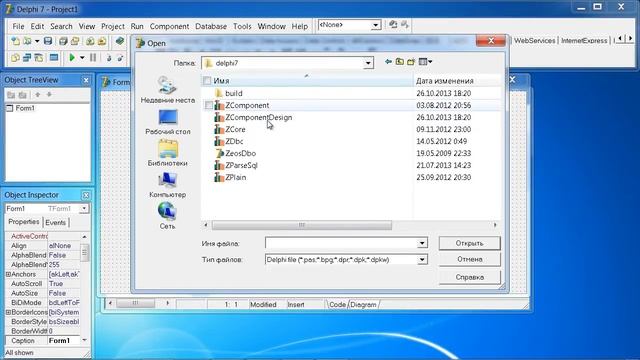Click Set debug desktop icon
The image size is (640, 360).
(405, 24)
